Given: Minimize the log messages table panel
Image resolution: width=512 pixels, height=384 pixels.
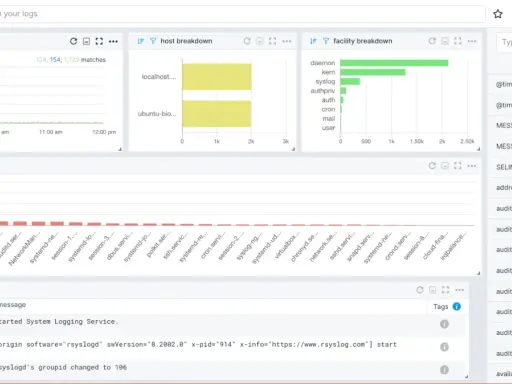Looking at the screenshot, I should (433, 290).
